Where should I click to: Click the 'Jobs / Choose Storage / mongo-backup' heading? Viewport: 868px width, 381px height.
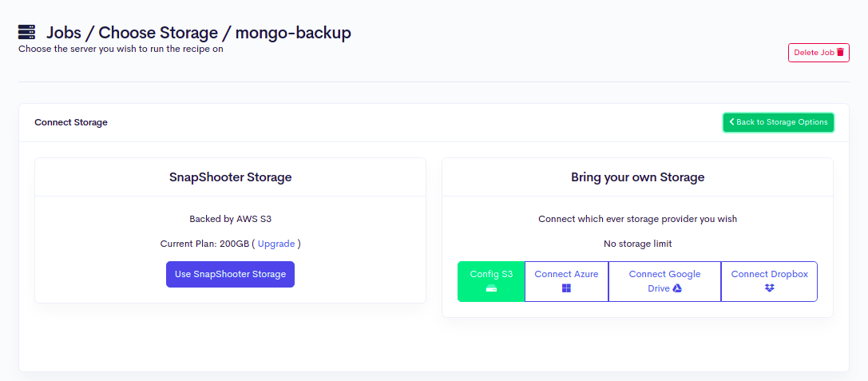click(x=198, y=33)
